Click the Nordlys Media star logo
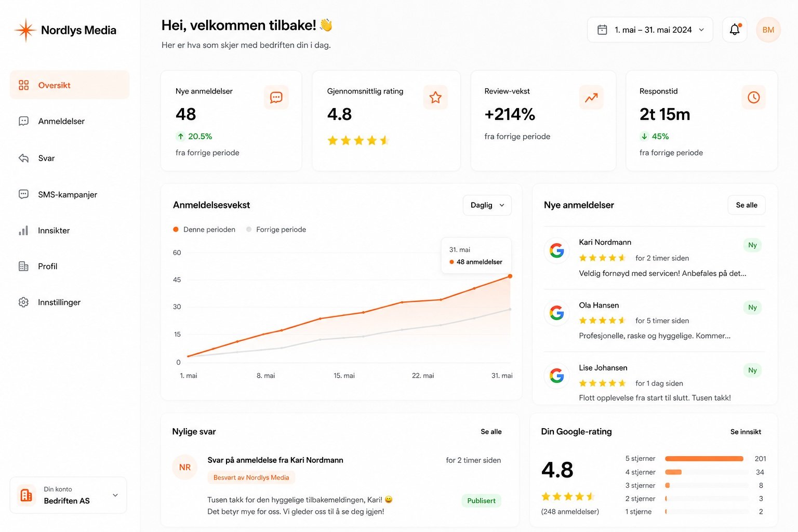Viewport: 798px width, 532px height. coord(25,30)
